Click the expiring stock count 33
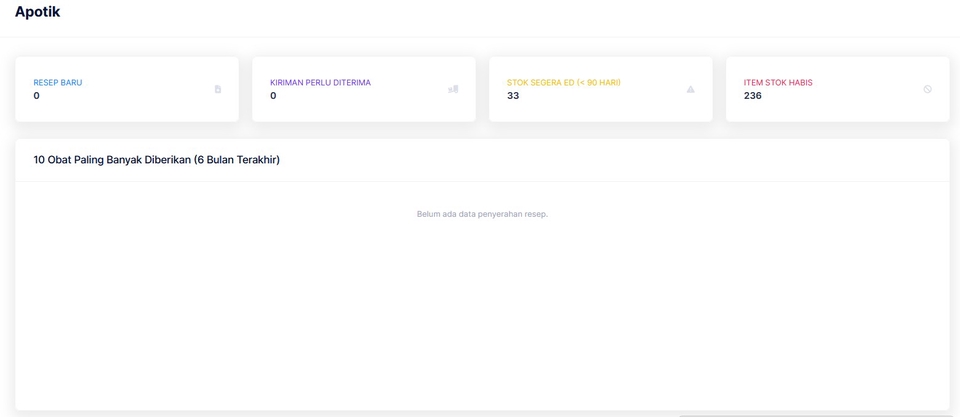This screenshot has width=960, height=417. 513,96
